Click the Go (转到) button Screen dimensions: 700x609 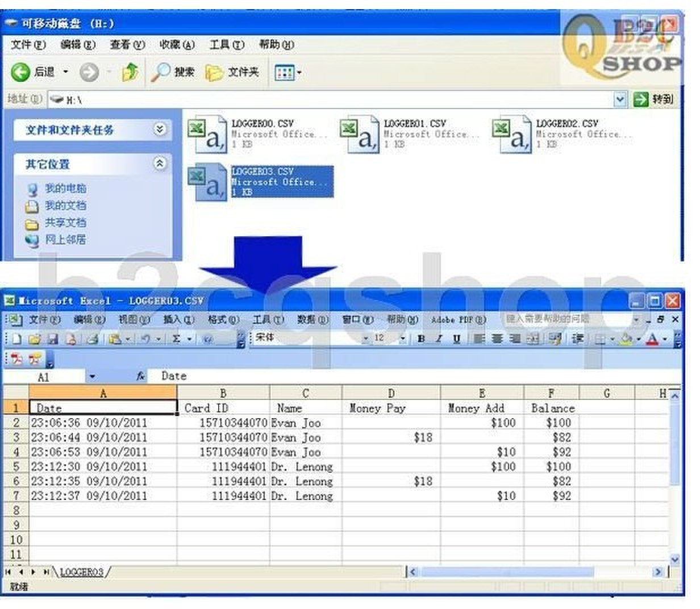pyautogui.click(x=654, y=99)
